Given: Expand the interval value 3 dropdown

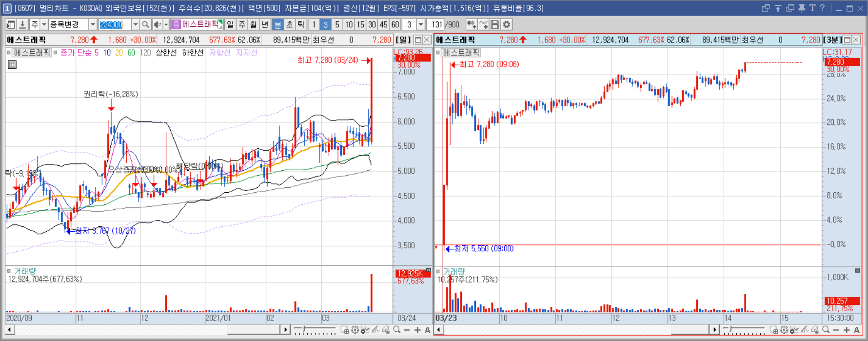Looking at the screenshot, I should coord(421,24).
